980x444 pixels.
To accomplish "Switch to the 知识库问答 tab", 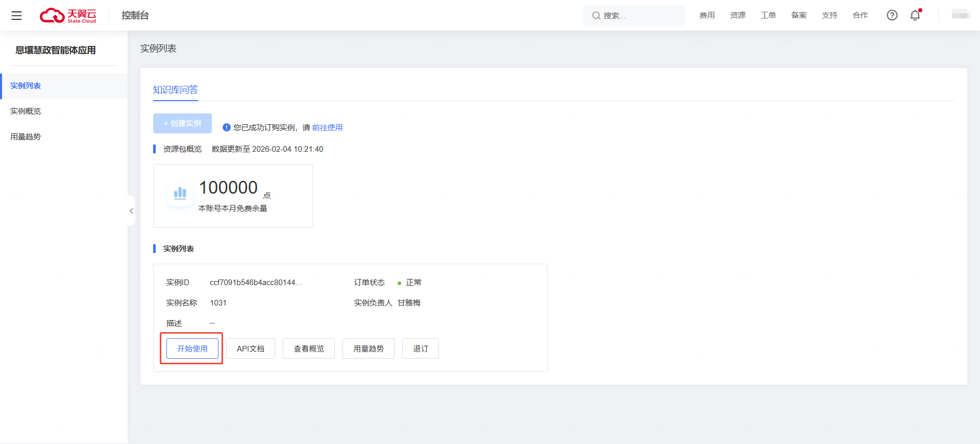I will pyautogui.click(x=175, y=90).
